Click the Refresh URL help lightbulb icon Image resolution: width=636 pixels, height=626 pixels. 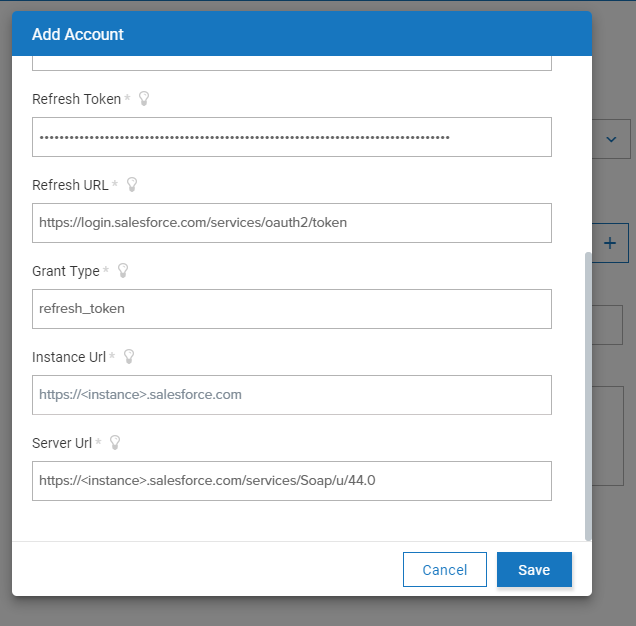coord(131,185)
